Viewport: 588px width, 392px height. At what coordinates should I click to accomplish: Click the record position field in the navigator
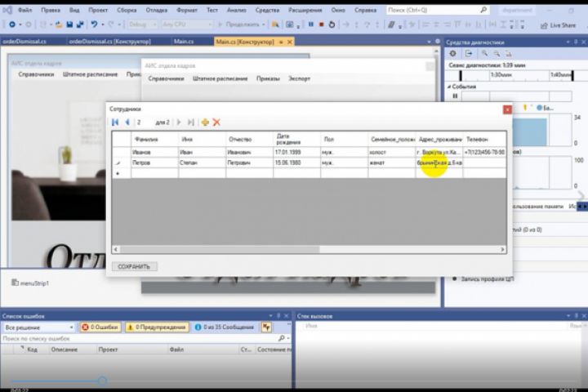[x=144, y=122]
